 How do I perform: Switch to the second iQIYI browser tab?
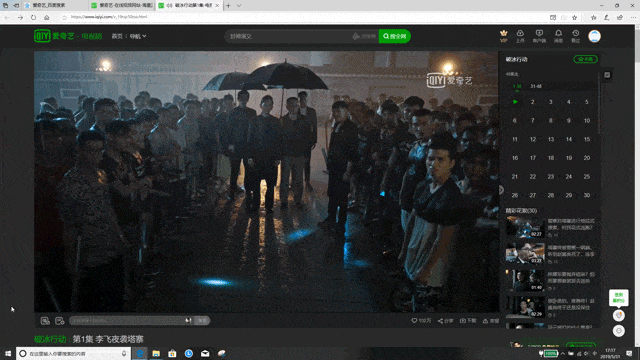point(122,5)
